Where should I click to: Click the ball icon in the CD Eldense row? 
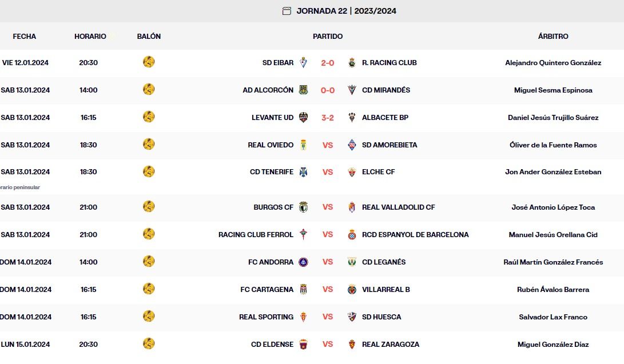(149, 344)
